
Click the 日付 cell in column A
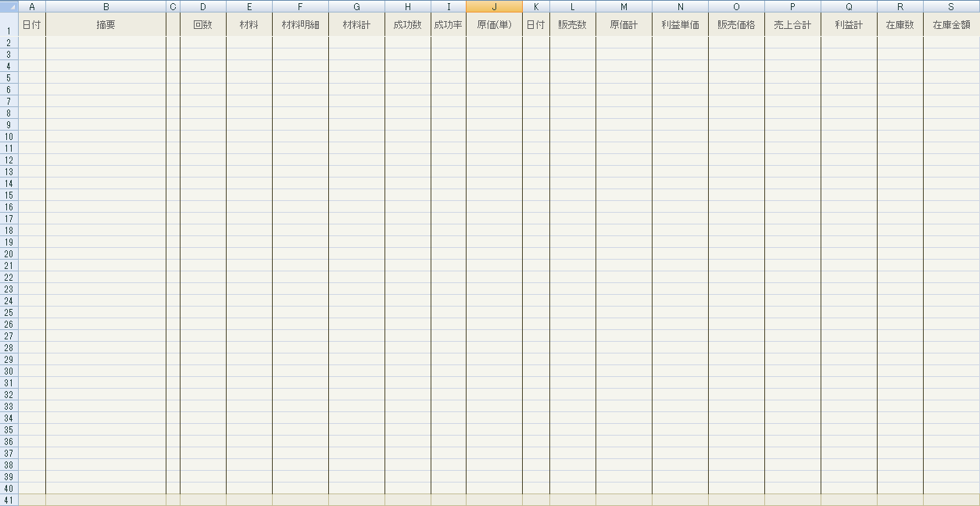tap(32, 24)
